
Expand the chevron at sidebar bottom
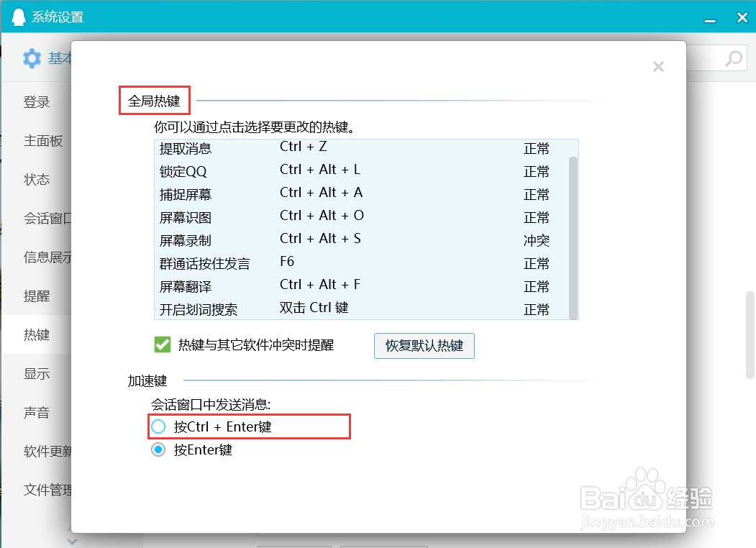pos(70,541)
